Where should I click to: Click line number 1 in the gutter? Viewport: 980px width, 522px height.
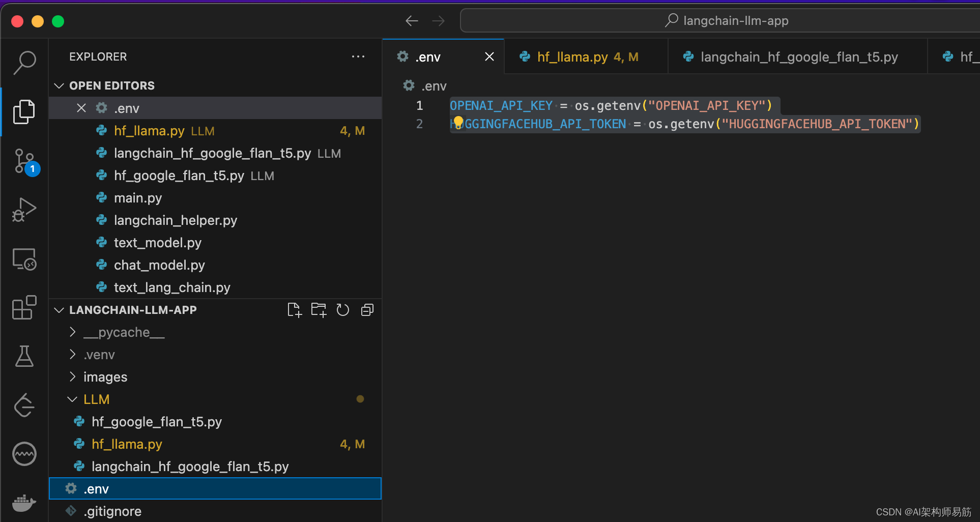pos(419,105)
